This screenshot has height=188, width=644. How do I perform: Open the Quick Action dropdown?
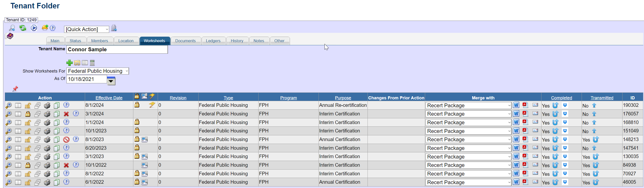click(x=87, y=29)
